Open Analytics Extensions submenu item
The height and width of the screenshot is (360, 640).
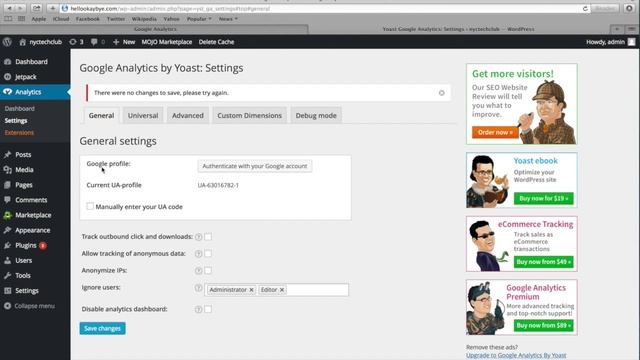19,133
